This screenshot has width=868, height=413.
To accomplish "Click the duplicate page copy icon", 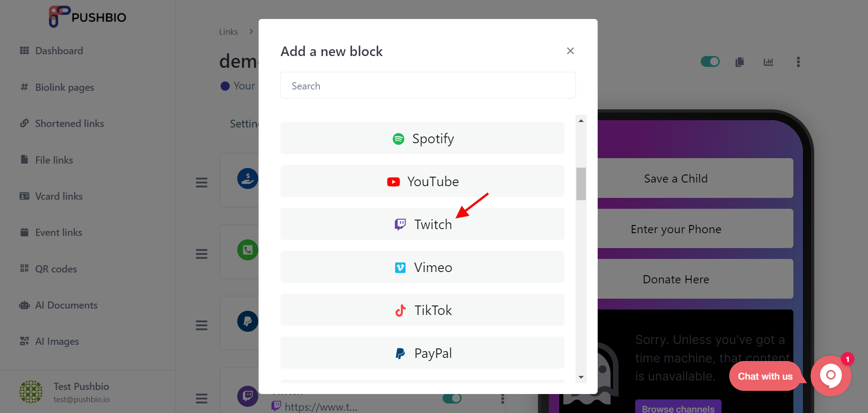I will pos(740,62).
